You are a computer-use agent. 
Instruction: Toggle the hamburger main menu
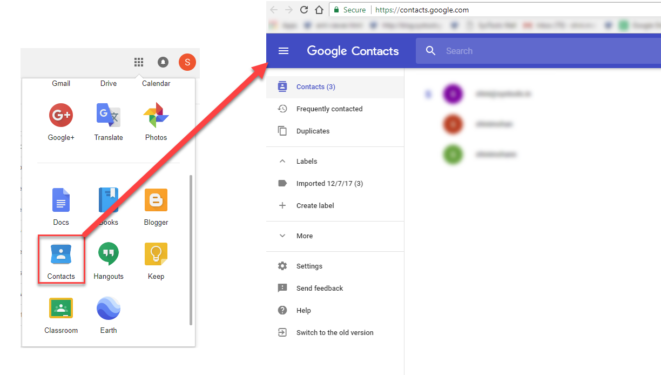pyautogui.click(x=283, y=51)
